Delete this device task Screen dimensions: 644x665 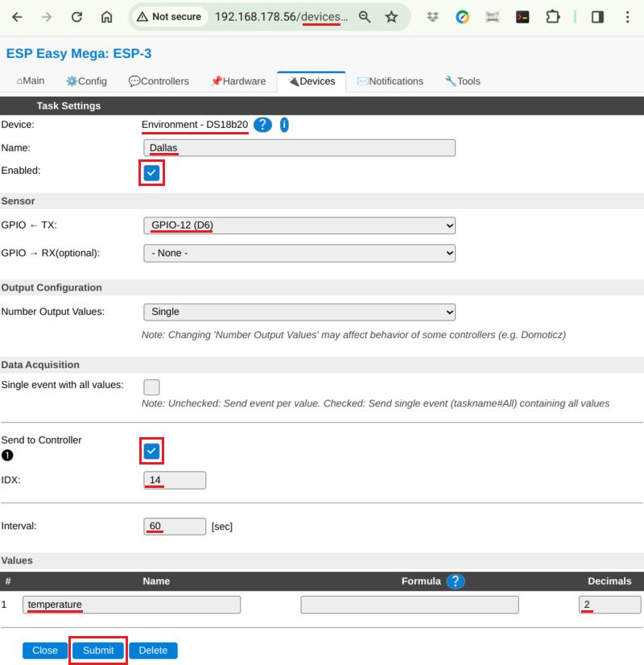pos(153,651)
